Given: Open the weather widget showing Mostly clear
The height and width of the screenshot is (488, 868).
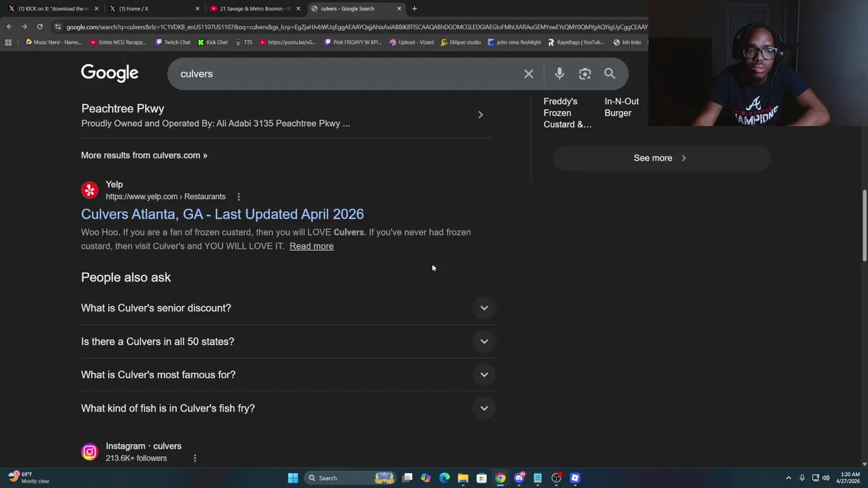Looking at the screenshot, I should click(28, 478).
